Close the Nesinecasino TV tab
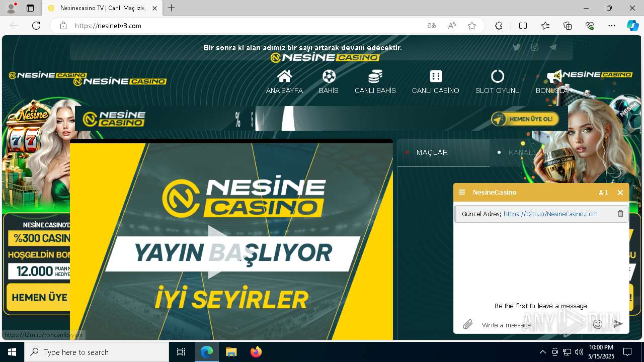 (154, 8)
